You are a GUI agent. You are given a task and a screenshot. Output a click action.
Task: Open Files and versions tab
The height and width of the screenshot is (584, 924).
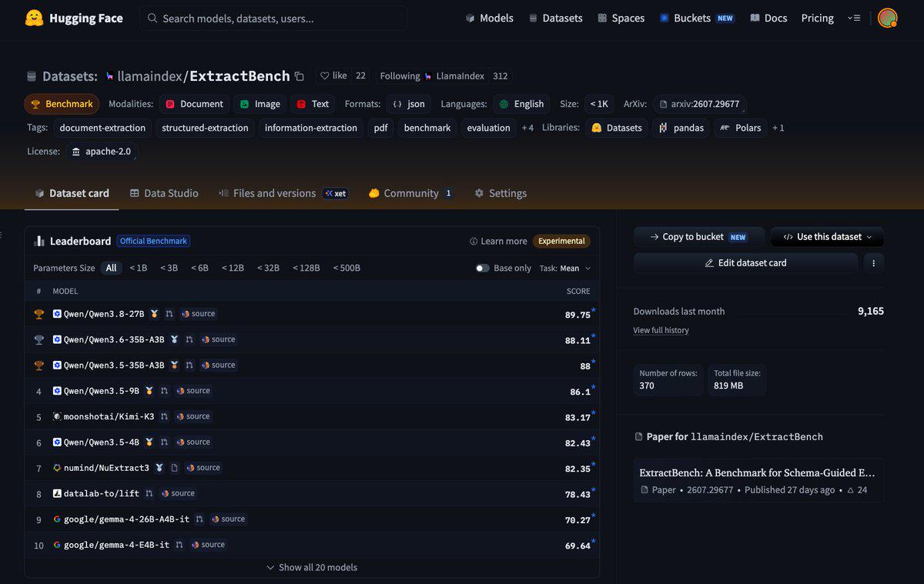283,193
